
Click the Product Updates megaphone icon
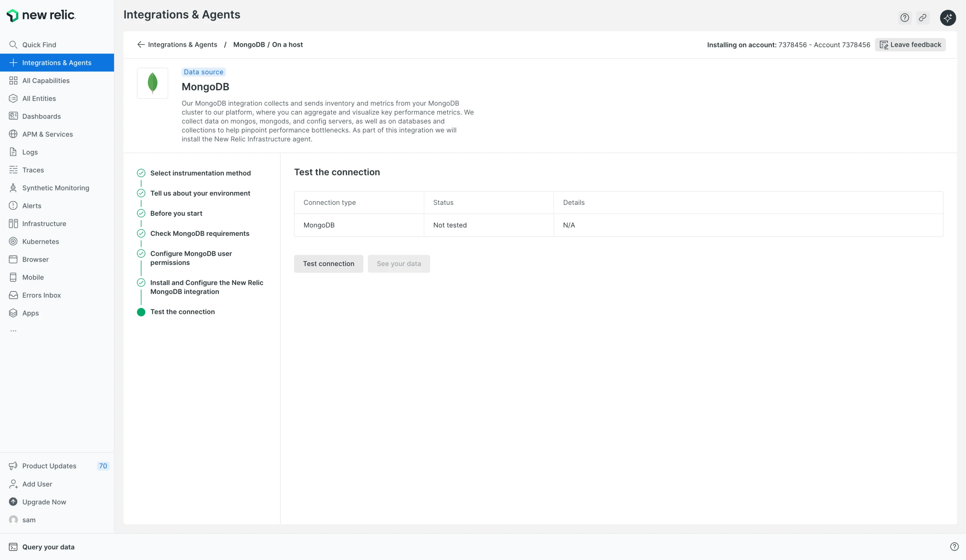pyautogui.click(x=13, y=466)
